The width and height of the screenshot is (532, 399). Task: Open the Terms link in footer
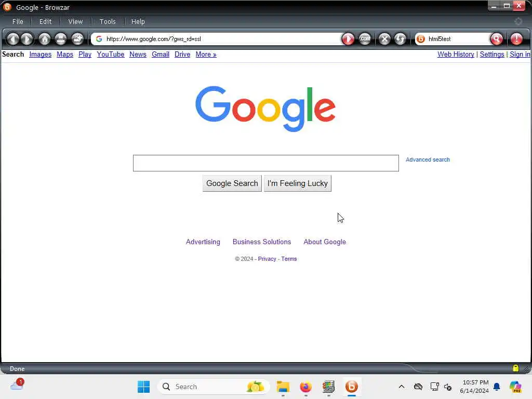289,259
